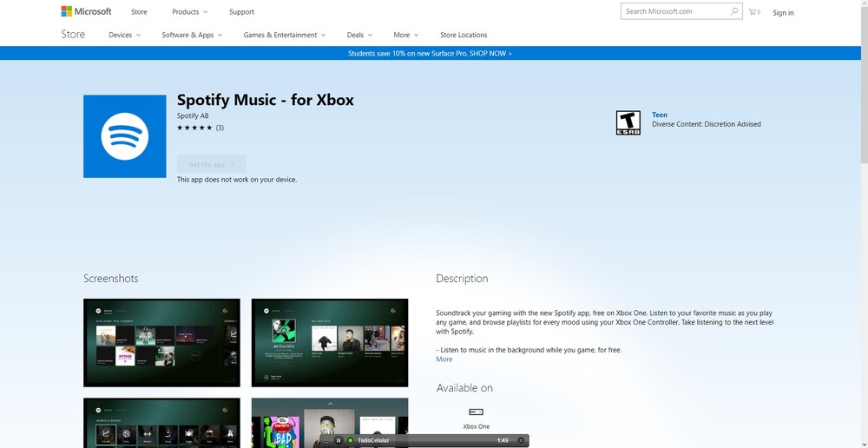Click the Description heading
This screenshot has height=448, width=868.
tap(462, 279)
